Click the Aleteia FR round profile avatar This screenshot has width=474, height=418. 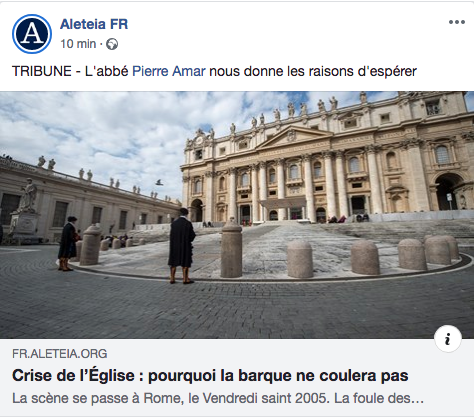tap(32, 34)
